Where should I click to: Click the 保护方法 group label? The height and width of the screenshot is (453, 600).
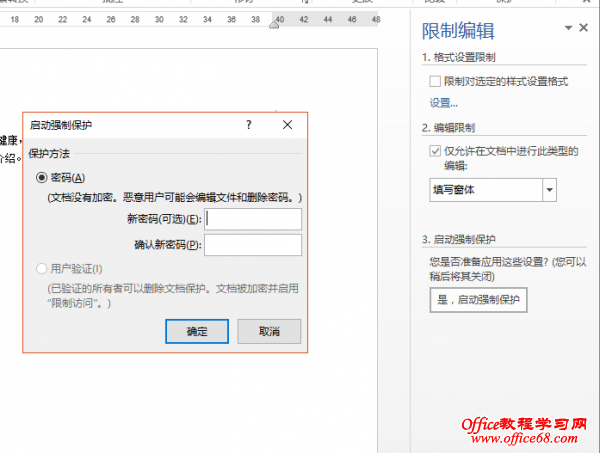[49, 154]
